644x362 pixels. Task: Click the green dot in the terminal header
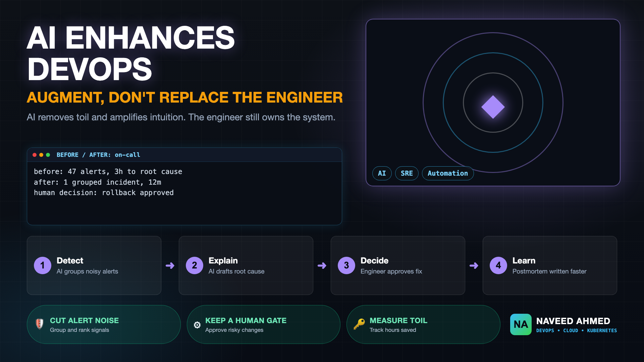click(48, 155)
